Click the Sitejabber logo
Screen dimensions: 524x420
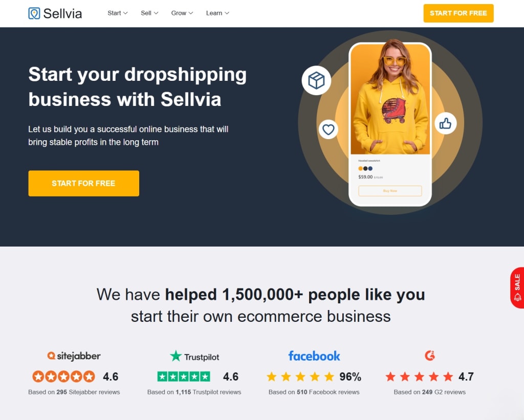74,356
